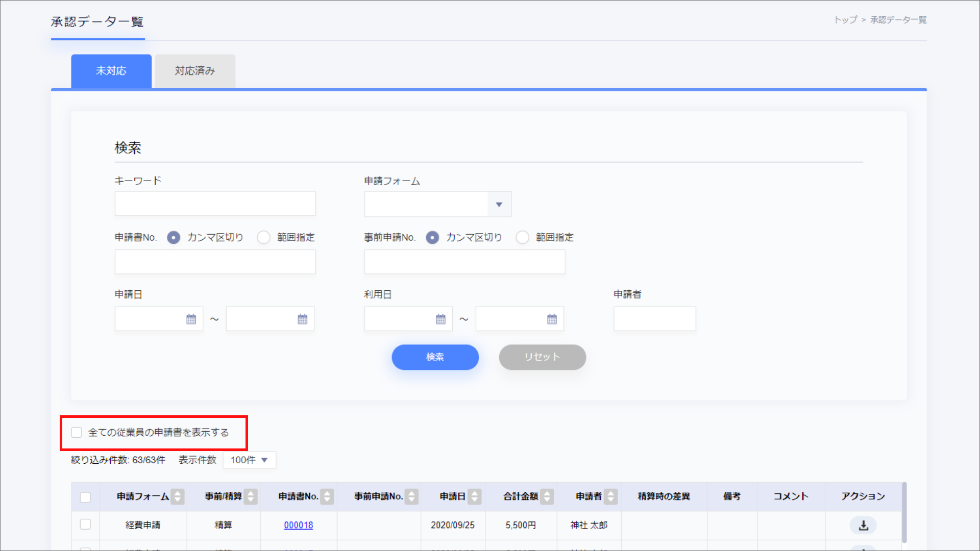Check the select-all checkbox in table header
The width and height of the screenshot is (980, 551).
point(85,497)
